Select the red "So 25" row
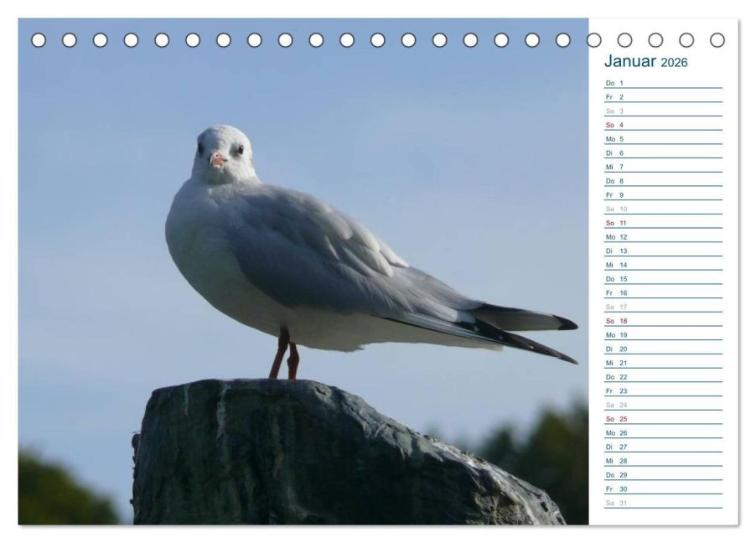756x543 pixels. [x=662, y=419]
